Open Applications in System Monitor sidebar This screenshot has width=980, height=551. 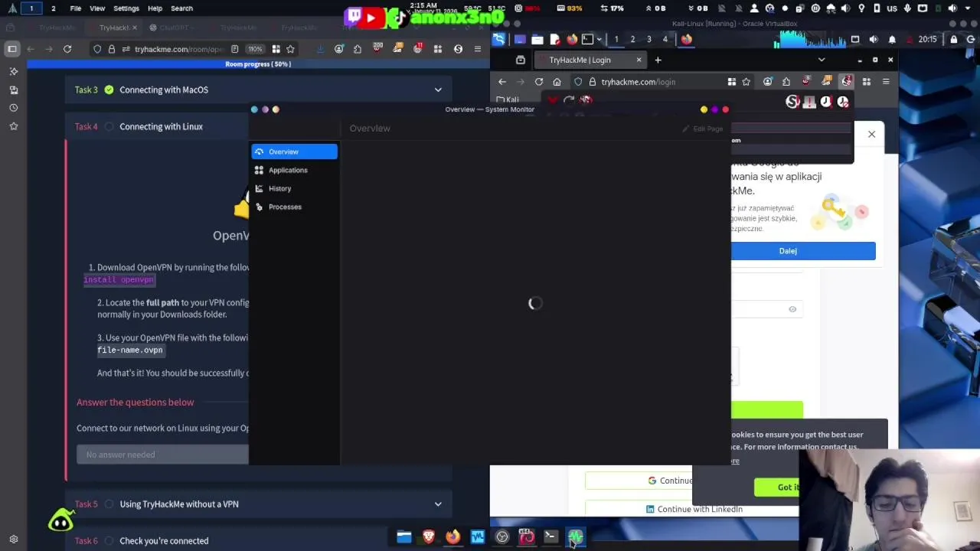click(x=294, y=170)
